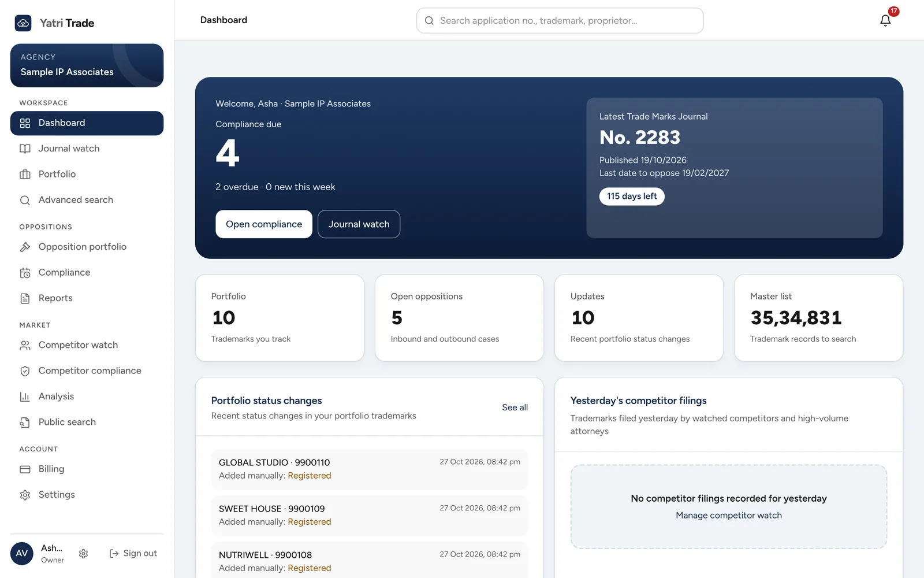924x578 pixels.
Task: Click the Journal watch book icon
Action: tap(25, 149)
